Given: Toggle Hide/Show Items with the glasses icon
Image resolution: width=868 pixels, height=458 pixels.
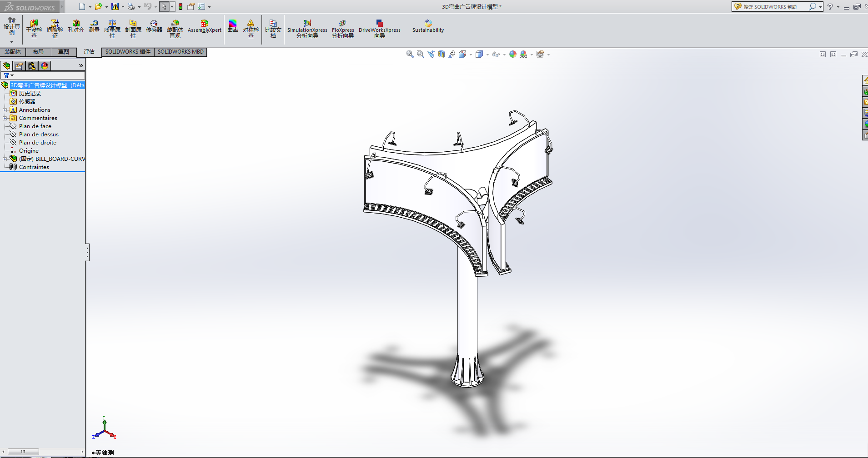Looking at the screenshot, I should [497, 54].
